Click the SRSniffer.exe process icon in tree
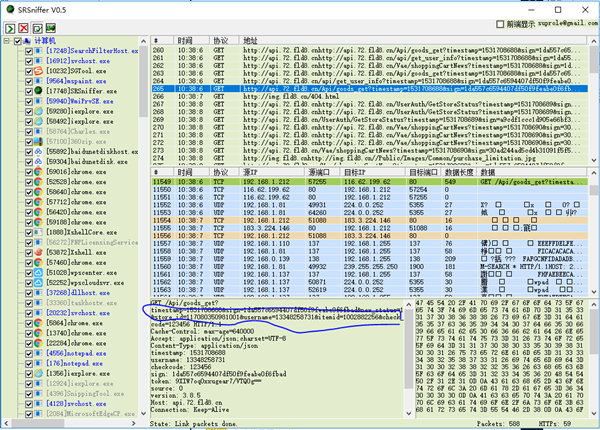Screen dimensions: 600x430 (x=40, y=91)
